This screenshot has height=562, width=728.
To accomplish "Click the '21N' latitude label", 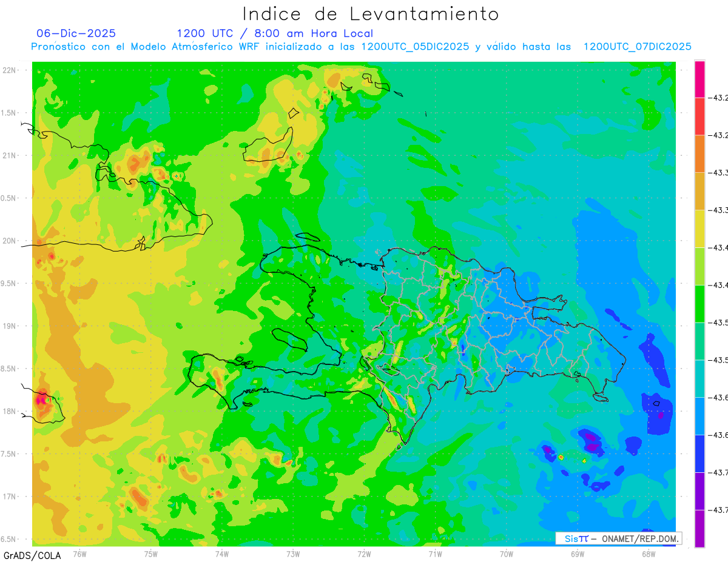I will 9,155.
